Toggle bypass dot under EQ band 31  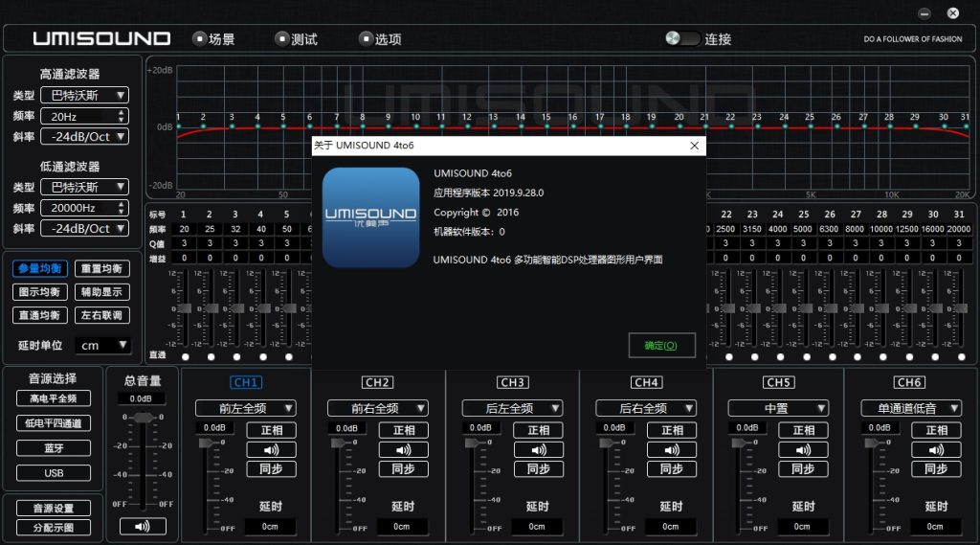[961, 356]
